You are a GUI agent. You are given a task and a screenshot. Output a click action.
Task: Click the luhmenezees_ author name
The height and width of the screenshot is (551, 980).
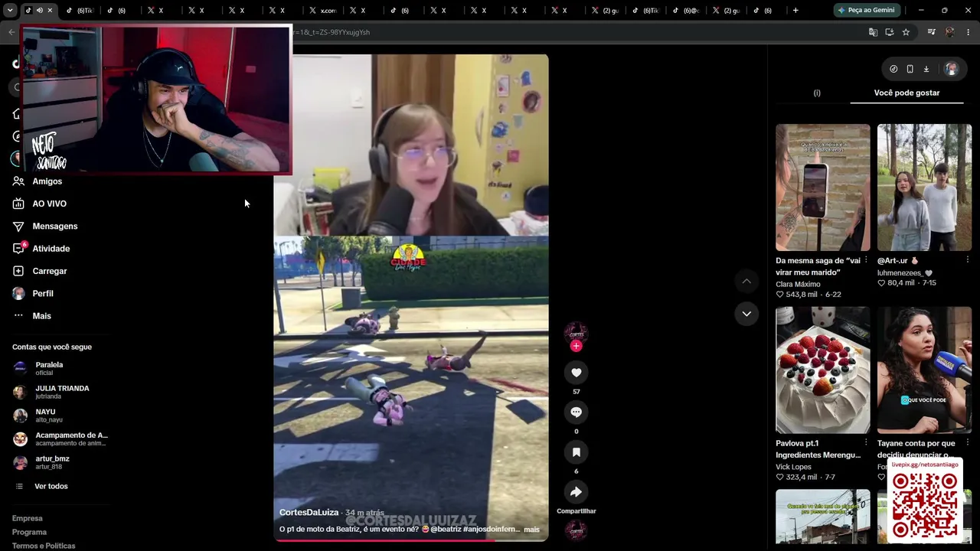pos(900,272)
